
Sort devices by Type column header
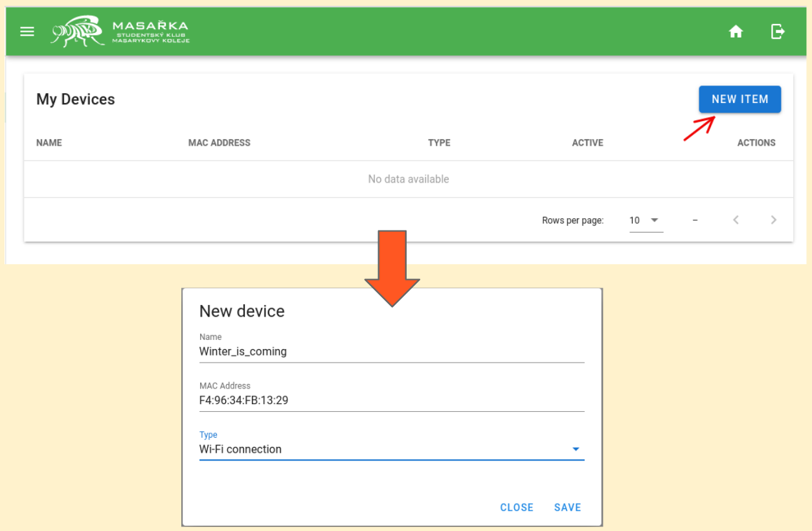[x=439, y=142]
